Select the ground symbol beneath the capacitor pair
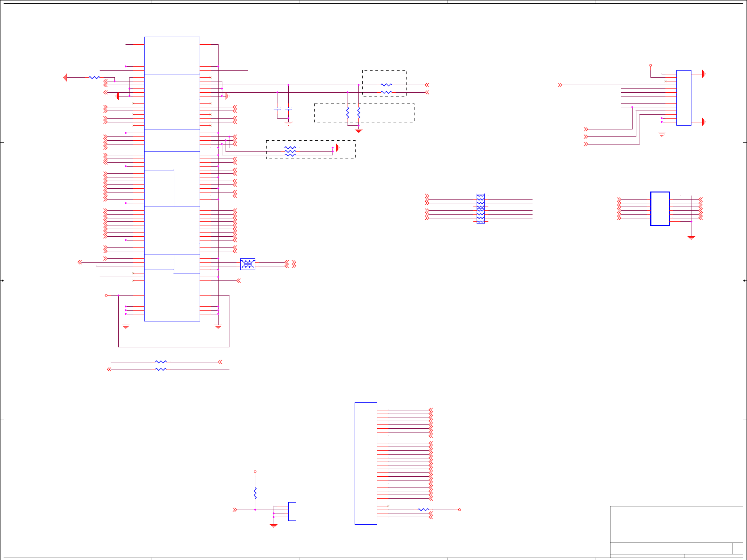The width and height of the screenshot is (747, 560). (289, 123)
